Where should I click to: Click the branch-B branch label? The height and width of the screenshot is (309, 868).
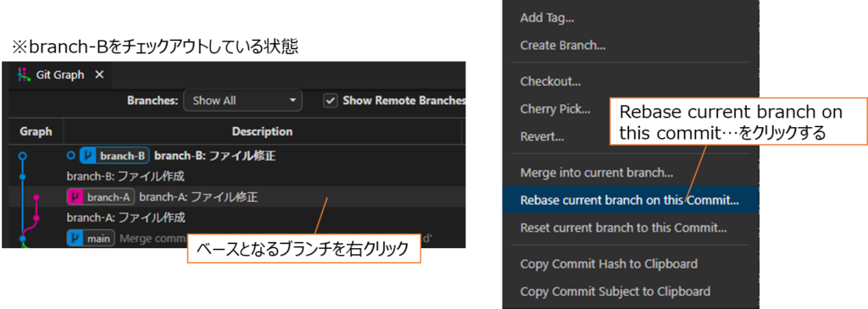114,156
